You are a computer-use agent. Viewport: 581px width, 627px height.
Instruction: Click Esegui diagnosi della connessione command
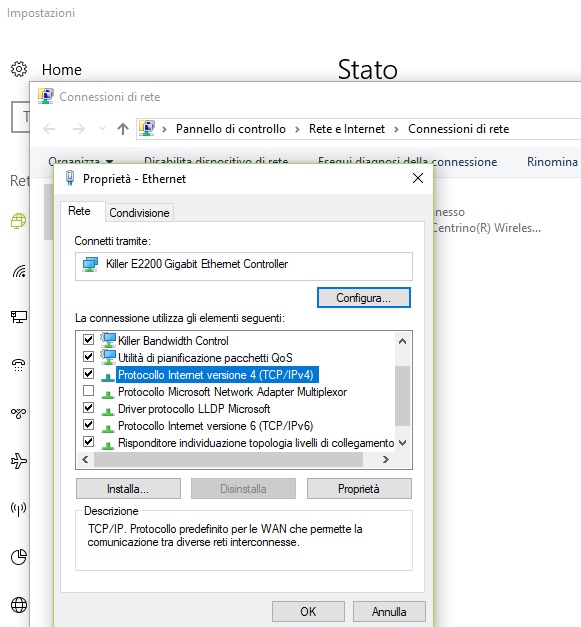(408, 162)
